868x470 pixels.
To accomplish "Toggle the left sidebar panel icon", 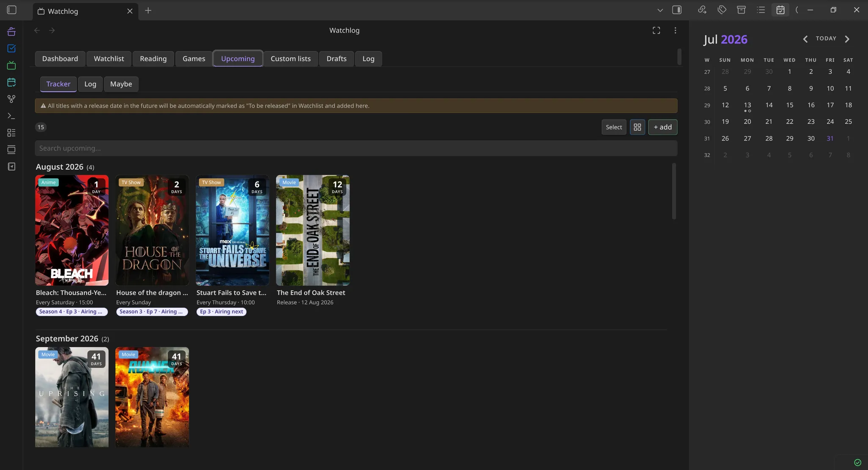I will tap(12, 10).
